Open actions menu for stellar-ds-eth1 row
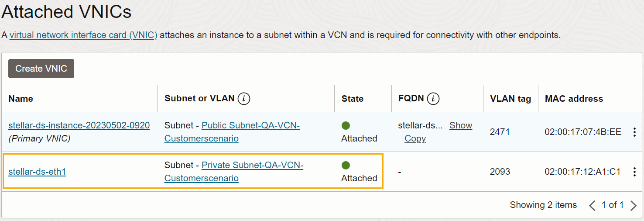 click(x=634, y=172)
